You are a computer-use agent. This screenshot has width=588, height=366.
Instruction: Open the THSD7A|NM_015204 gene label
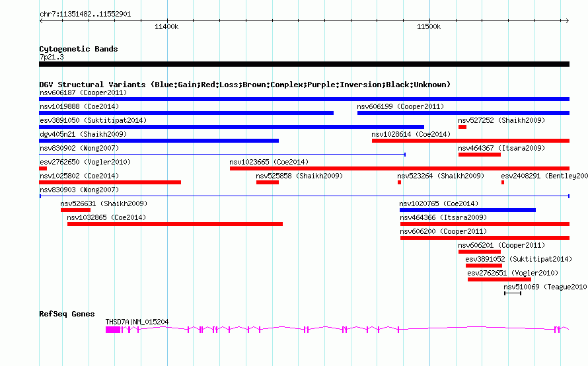point(137,322)
